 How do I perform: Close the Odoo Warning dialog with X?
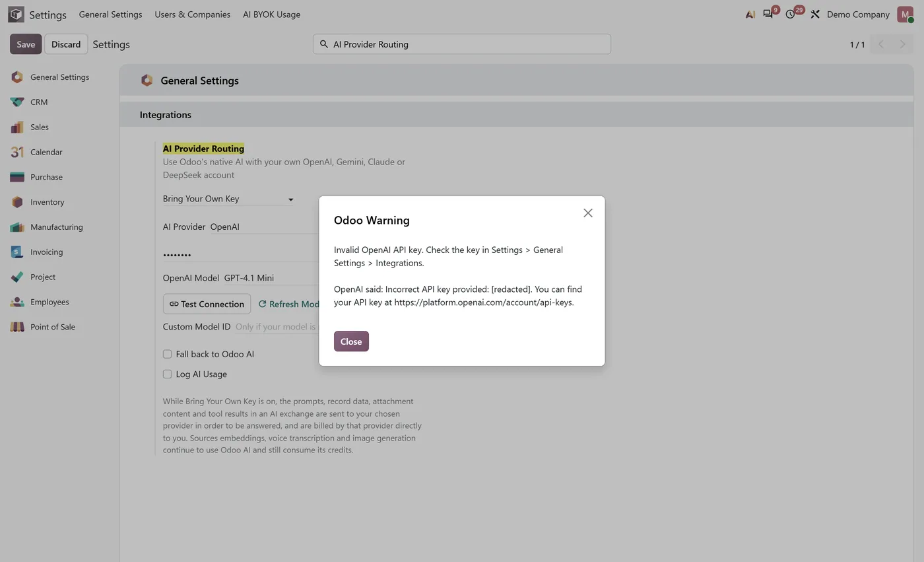[x=588, y=213]
